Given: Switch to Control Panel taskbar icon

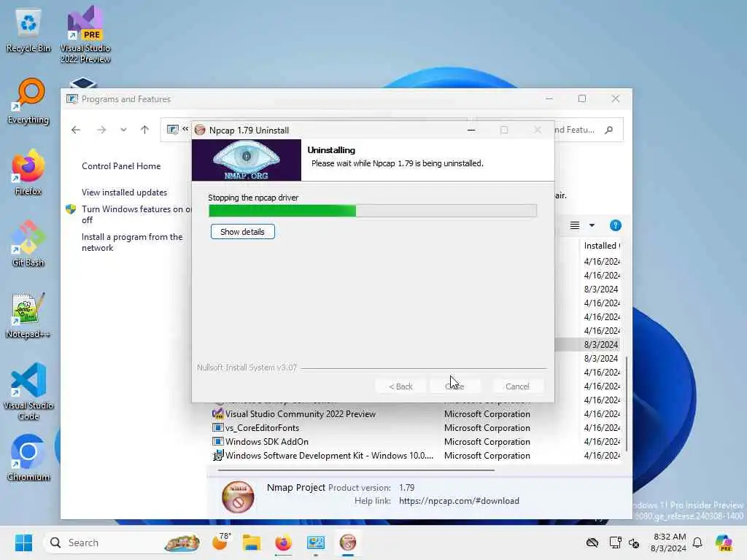Looking at the screenshot, I should (315, 542).
